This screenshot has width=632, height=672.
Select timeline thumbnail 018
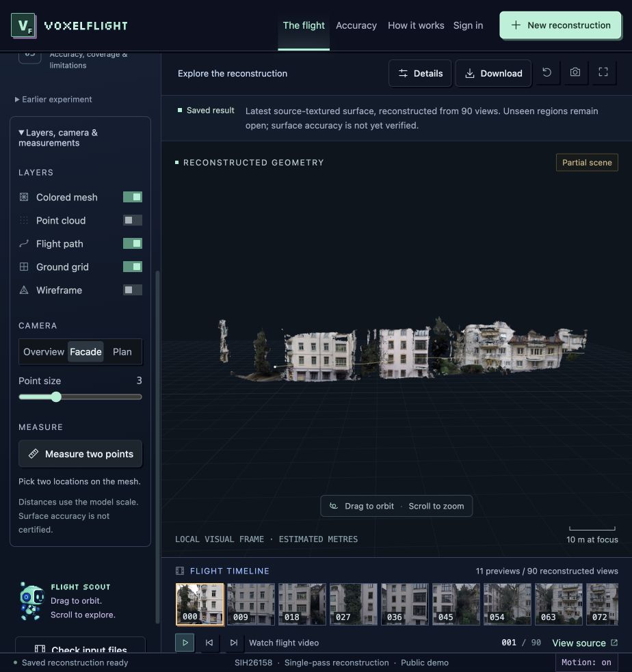coord(302,604)
